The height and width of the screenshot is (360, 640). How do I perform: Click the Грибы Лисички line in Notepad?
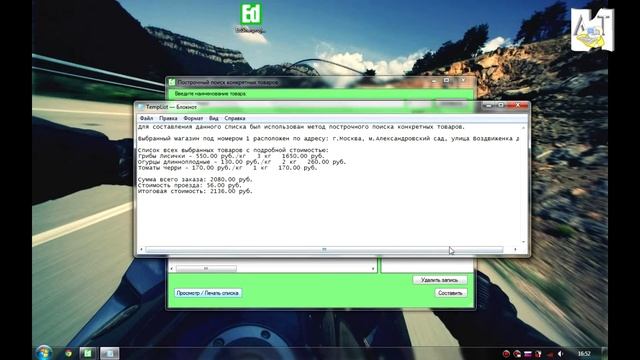pyautogui.click(x=231, y=156)
